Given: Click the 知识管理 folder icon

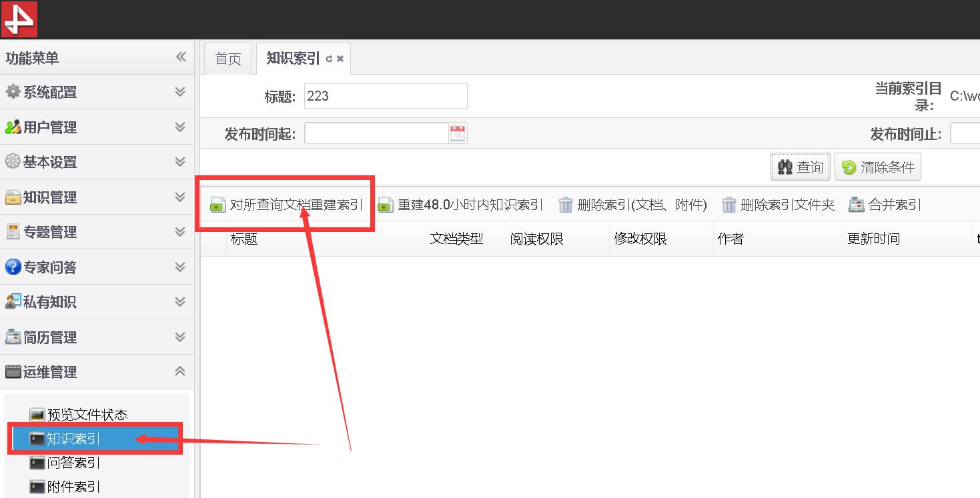Looking at the screenshot, I should pyautogui.click(x=13, y=197).
